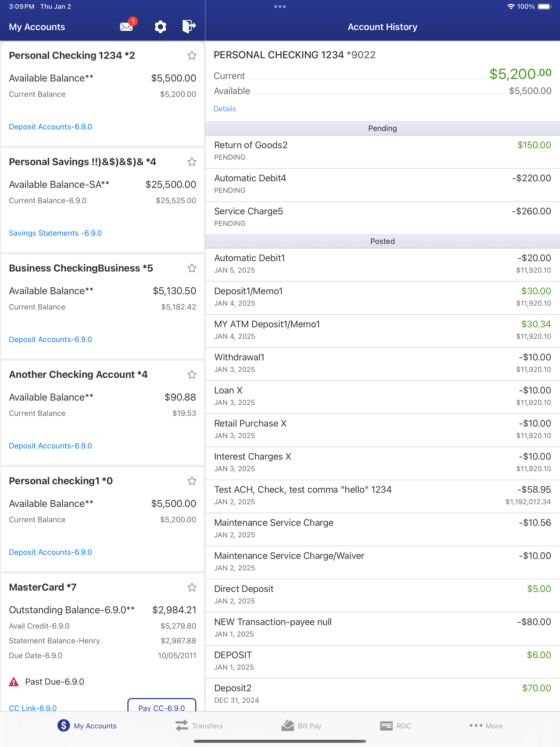Select Business CheckingBusiness *5 account title

pos(81,268)
